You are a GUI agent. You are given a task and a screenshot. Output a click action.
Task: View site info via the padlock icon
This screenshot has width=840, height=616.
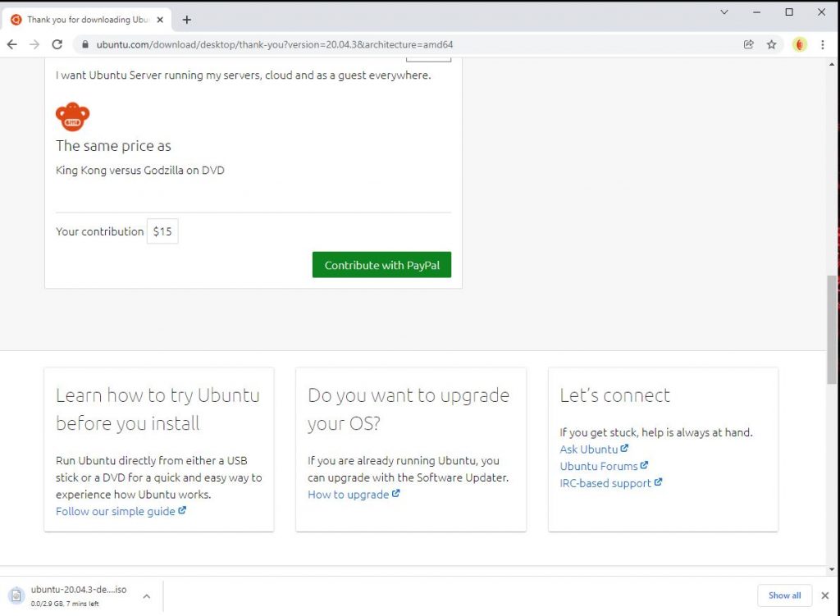(84, 44)
